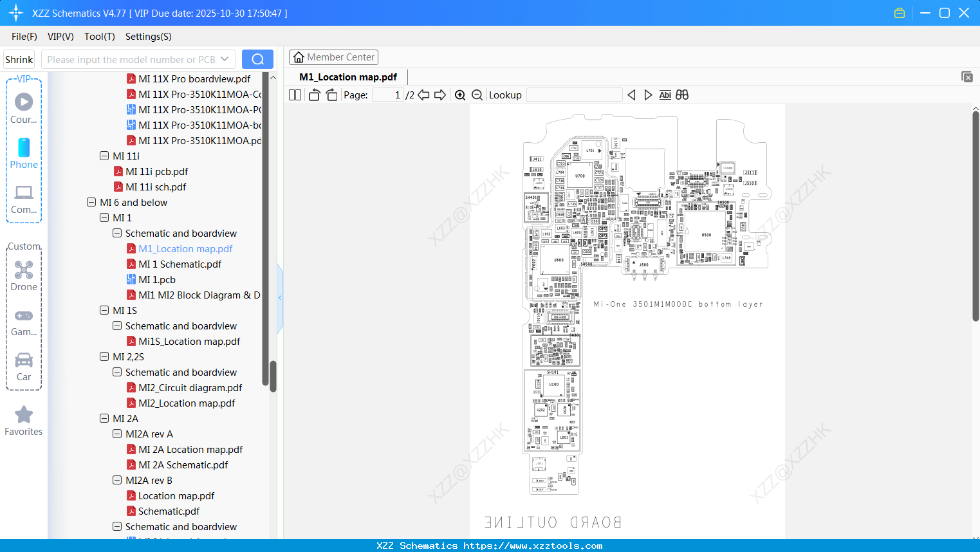The width and height of the screenshot is (980, 552).
Task: Switch to the M1_Location map.pdf tab
Action: 347,77
